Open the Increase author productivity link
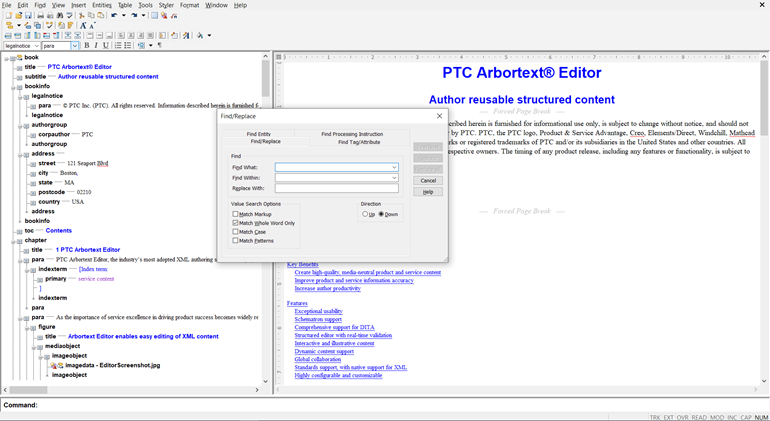 point(328,288)
